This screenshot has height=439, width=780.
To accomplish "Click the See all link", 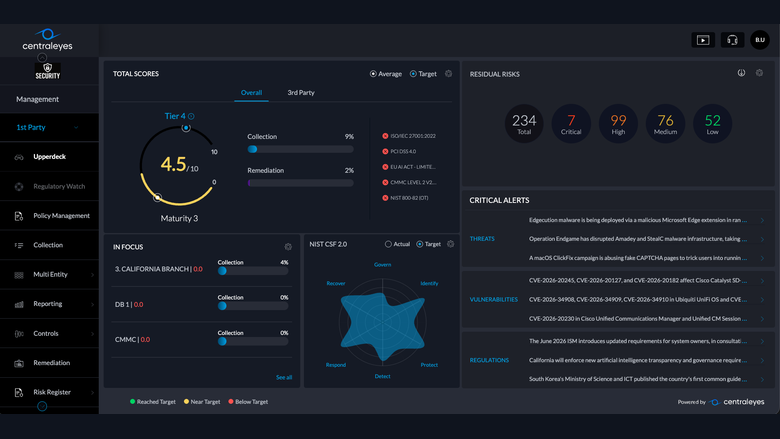I will [x=284, y=377].
